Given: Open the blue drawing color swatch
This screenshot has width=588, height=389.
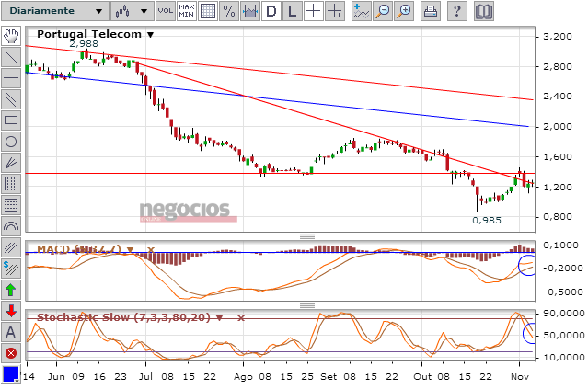Looking at the screenshot, I should [x=11, y=374].
